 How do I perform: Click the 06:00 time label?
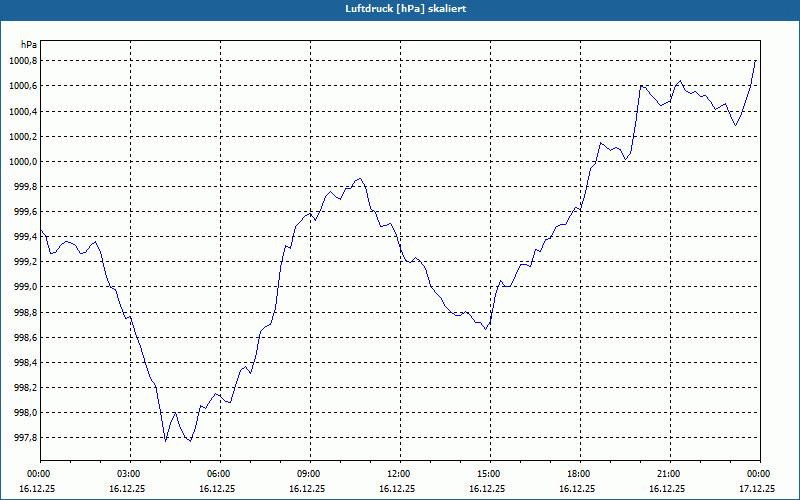point(220,474)
